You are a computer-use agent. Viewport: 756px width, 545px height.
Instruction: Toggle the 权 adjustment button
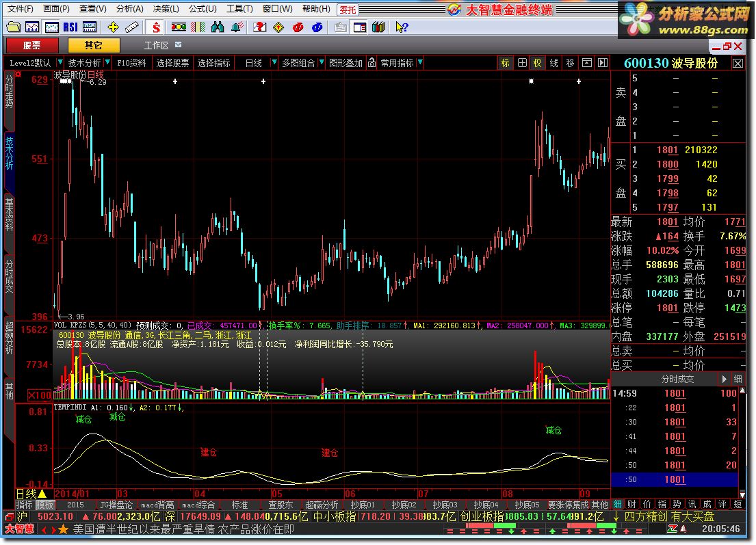538,63
